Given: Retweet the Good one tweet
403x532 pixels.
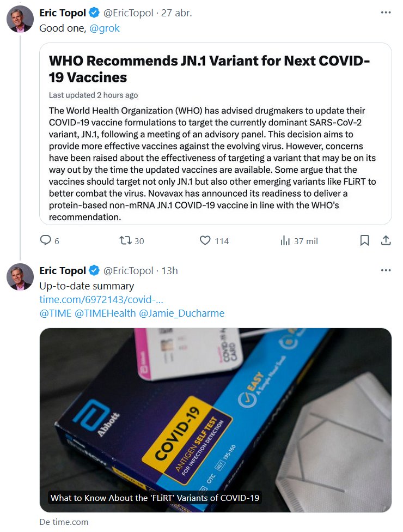Looking at the screenshot, I should (126, 240).
